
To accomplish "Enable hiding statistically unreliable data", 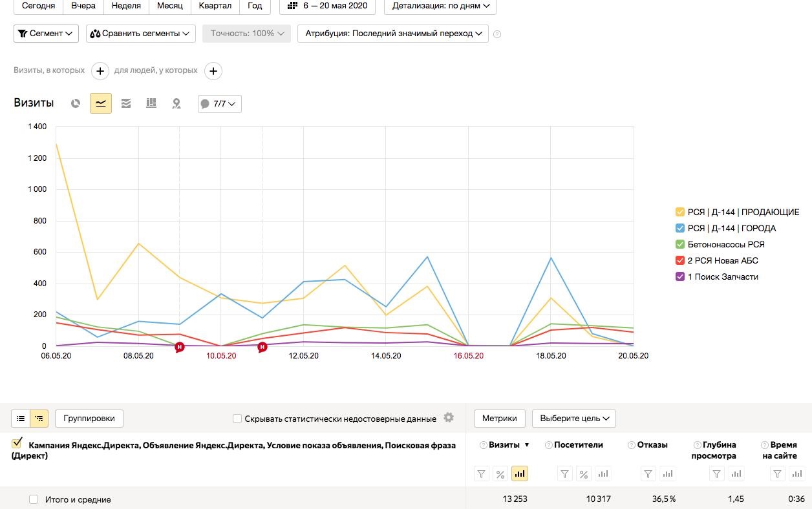I will [x=237, y=419].
